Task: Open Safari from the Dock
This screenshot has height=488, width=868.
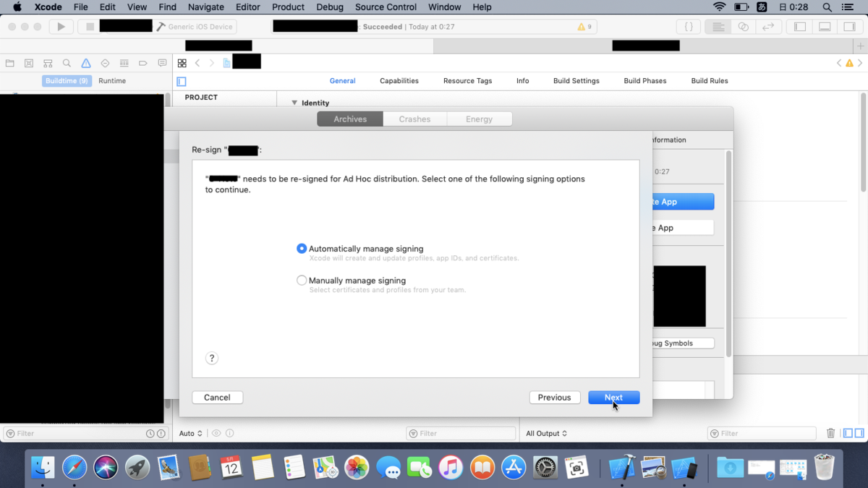Action: [75, 468]
